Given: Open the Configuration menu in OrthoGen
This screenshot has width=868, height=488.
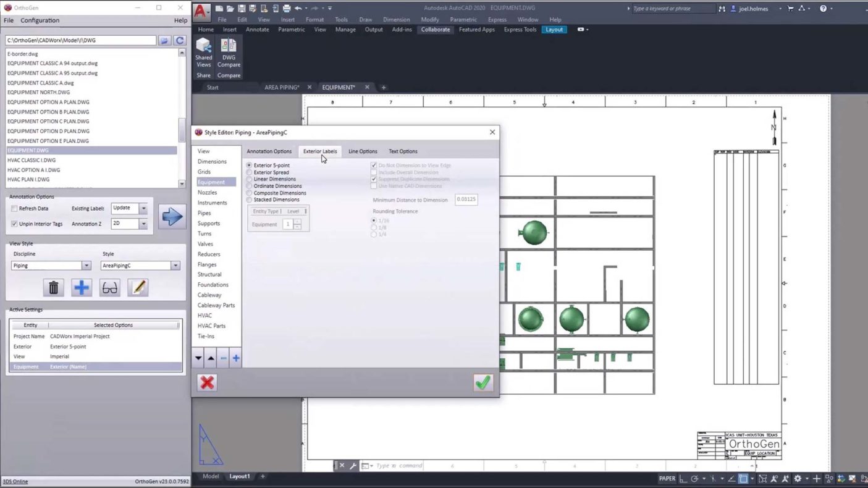Looking at the screenshot, I should (40, 20).
